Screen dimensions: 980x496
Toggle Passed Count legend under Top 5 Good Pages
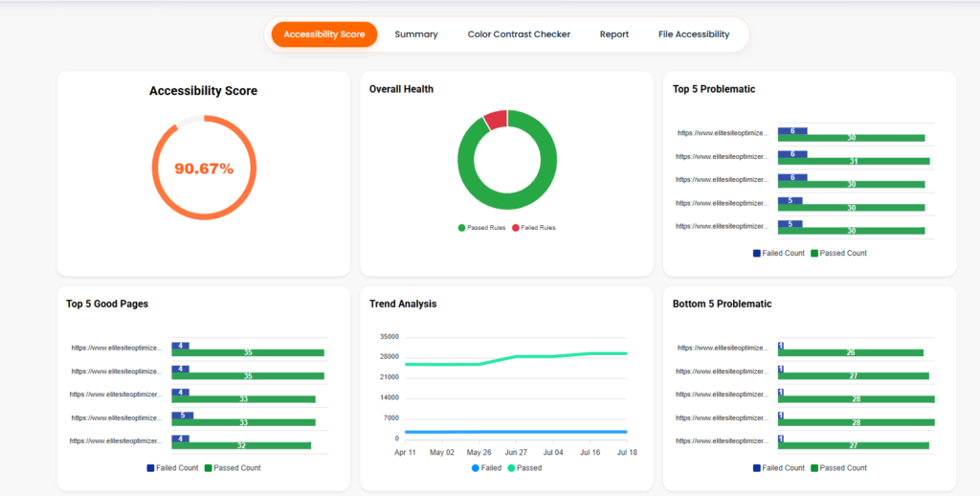233,468
